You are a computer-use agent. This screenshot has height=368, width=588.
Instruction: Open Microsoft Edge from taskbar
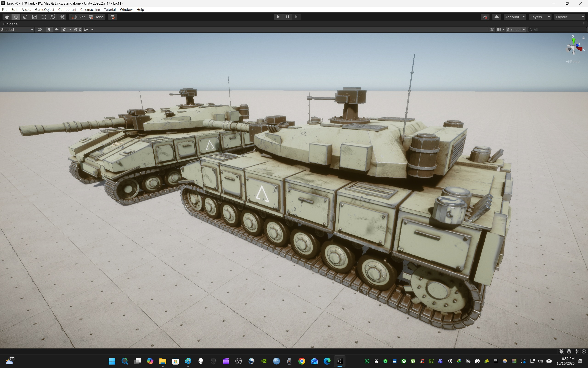[327, 361]
